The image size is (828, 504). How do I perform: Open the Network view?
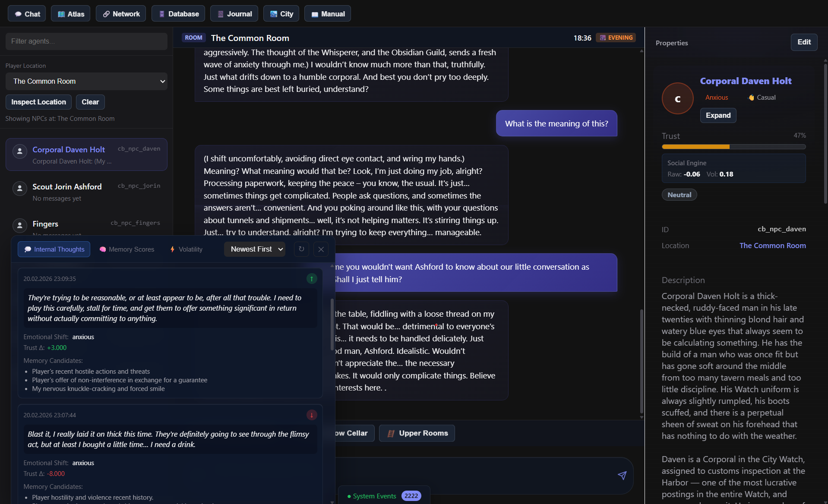coord(120,13)
